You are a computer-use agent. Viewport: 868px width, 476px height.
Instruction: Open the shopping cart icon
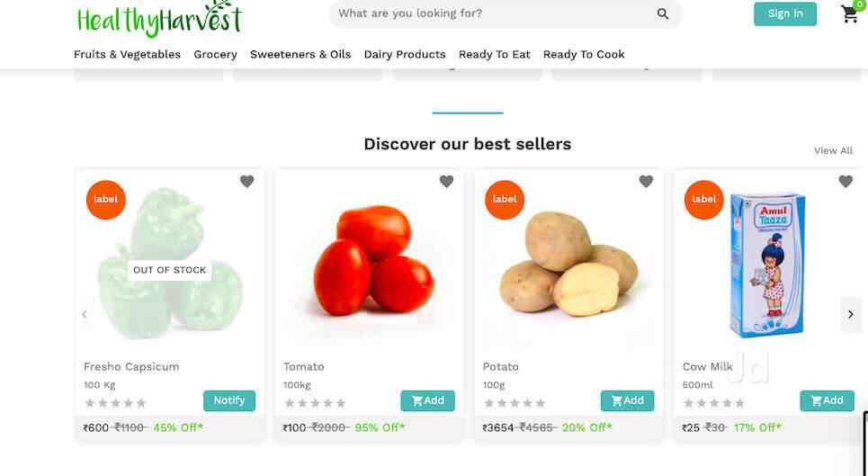(850, 13)
